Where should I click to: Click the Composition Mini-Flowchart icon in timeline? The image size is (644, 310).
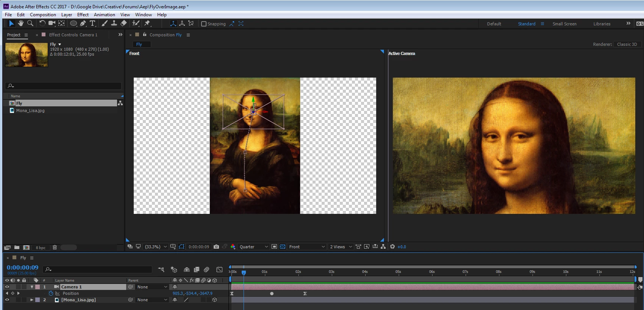[161, 269]
